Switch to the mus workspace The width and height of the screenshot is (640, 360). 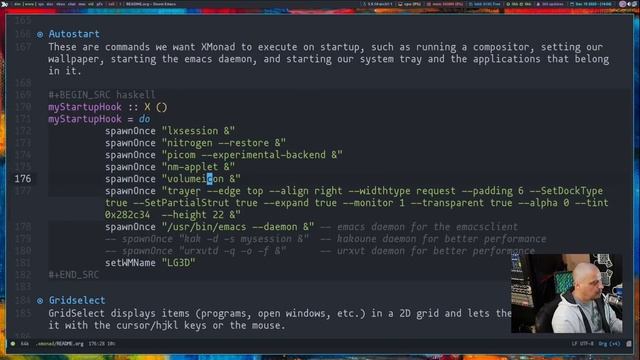[x=82, y=4]
